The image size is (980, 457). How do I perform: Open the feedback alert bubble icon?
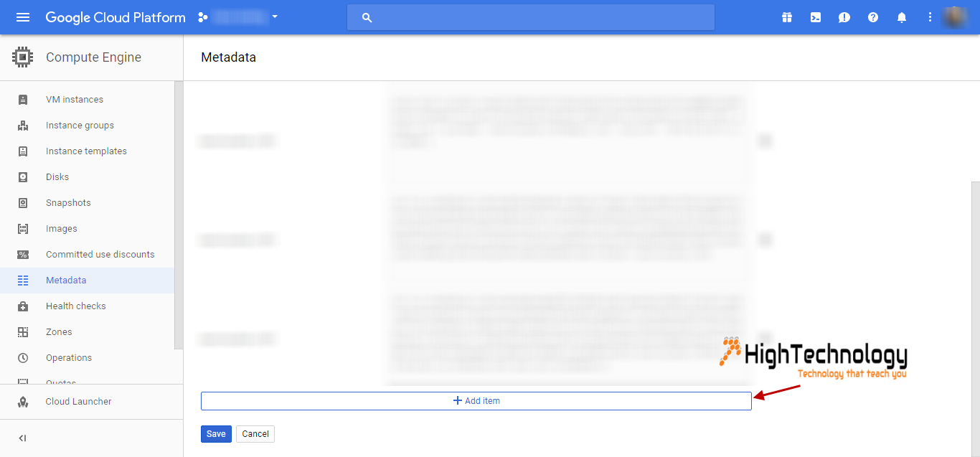pos(844,17)
